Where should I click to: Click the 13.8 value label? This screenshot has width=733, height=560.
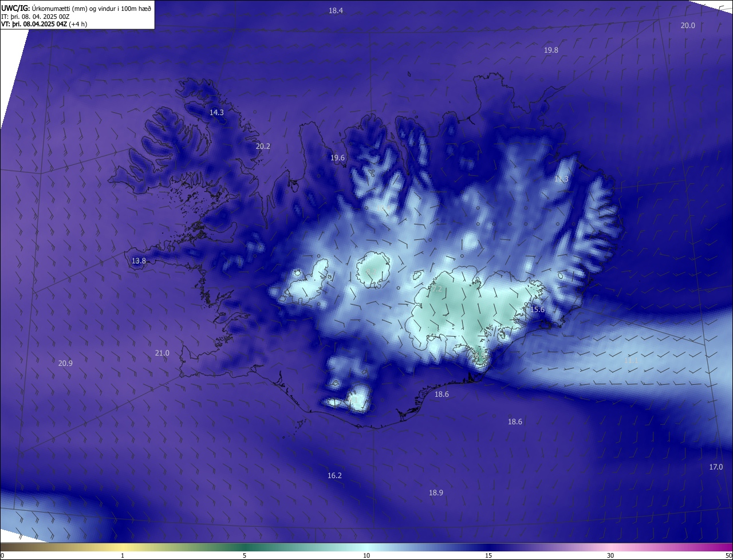click(x=139, y=261)
